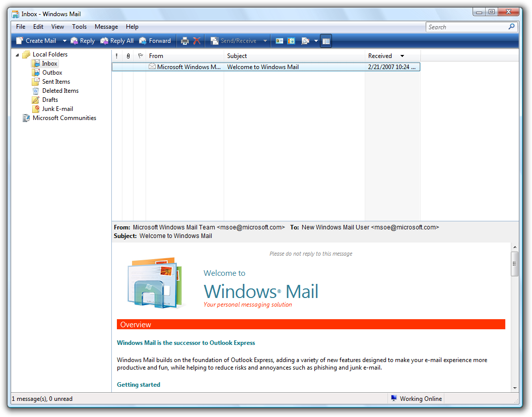The image size is (532, 417).
Task: Collapse the Local Folders tree node
Action: click(17, 54)
